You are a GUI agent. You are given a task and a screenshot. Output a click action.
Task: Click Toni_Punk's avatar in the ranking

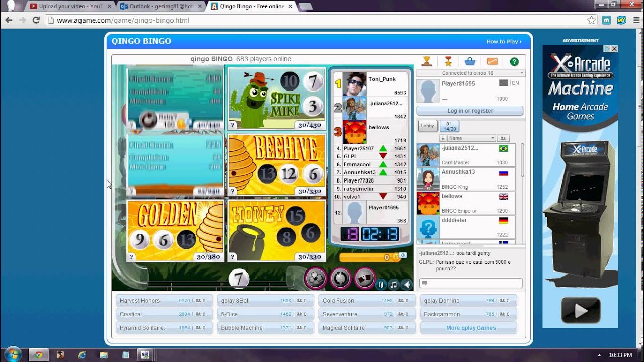pos(354,84)
